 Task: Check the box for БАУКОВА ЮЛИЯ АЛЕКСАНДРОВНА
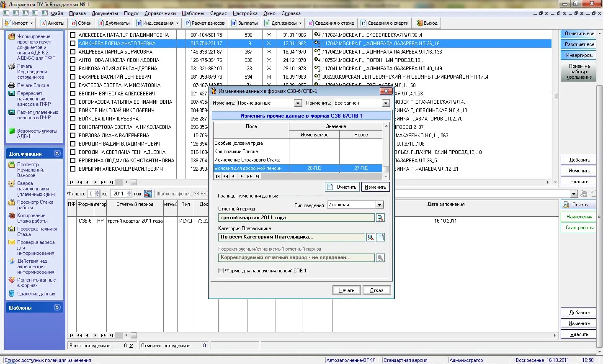pos(72,69)
